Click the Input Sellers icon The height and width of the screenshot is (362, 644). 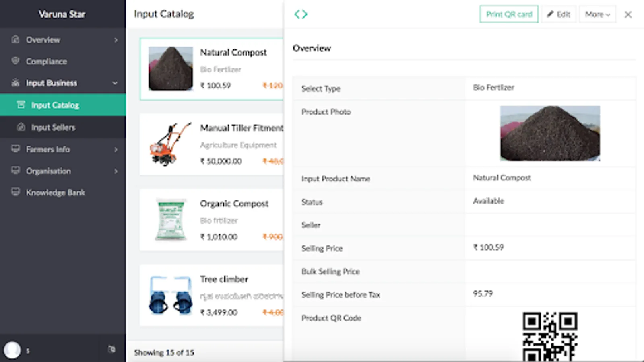click(21, 127)
